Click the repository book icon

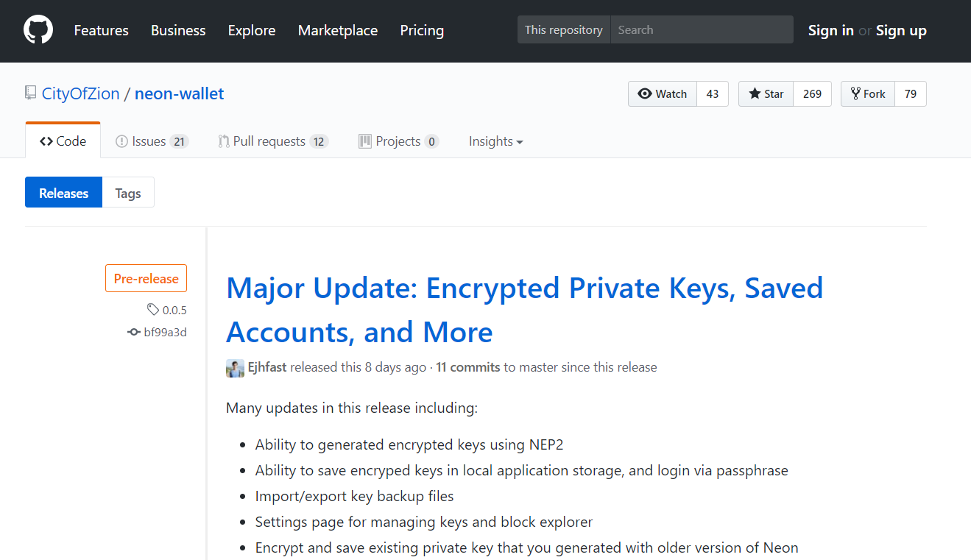[31, 93]
